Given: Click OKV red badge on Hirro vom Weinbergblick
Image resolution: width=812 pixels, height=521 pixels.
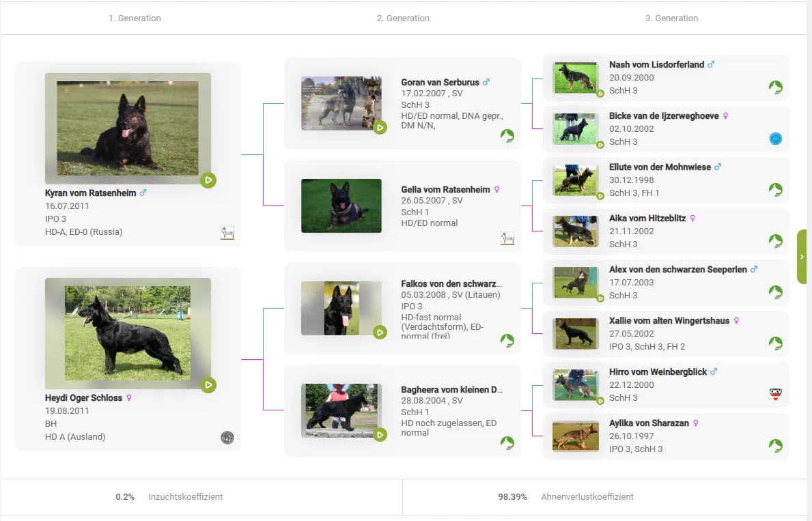Looking at the screenshot, I should click(x=775, y=395).
